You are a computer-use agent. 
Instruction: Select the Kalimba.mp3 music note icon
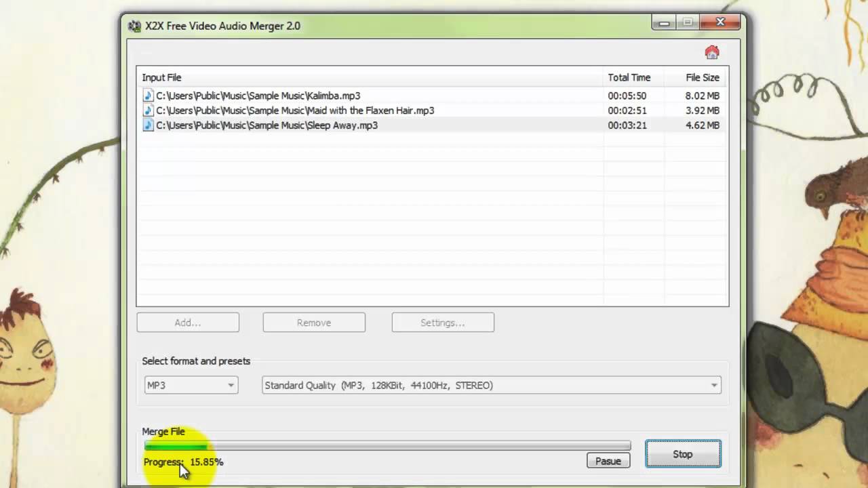pyautogui.click(x=148, y=96)
